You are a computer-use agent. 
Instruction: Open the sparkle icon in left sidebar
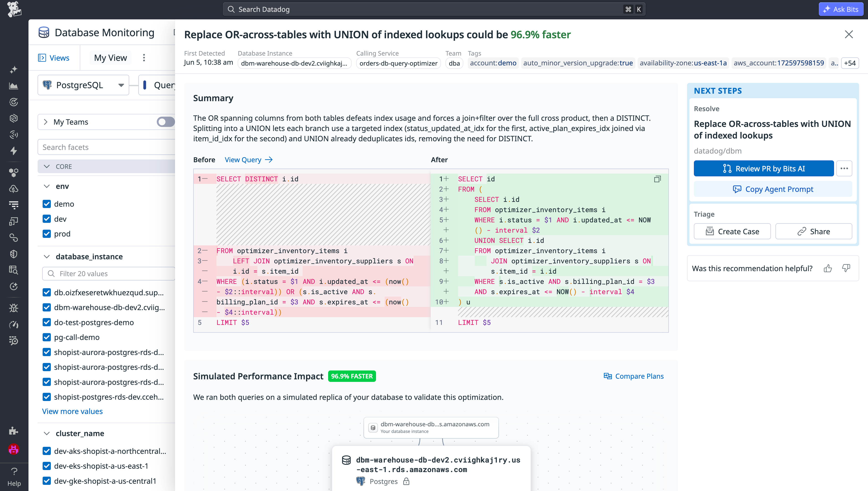pyautogui.click(x=13, y=70)
